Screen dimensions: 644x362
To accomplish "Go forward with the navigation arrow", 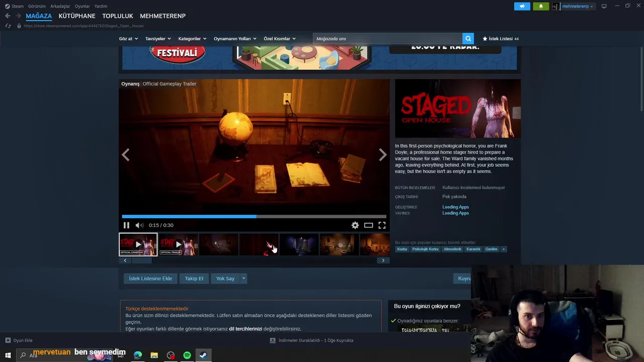I will click(18, 16).
